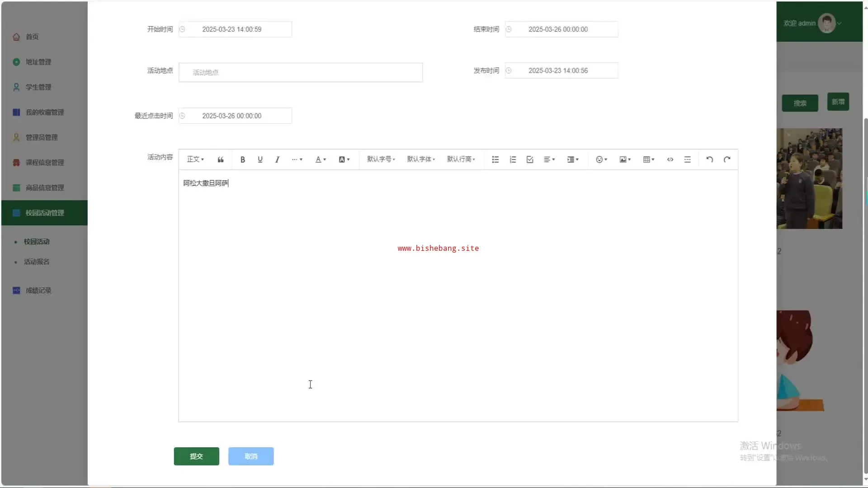868x488 pixels.
Task: Click the 活动地点 input field
Action: click(301, 72)
